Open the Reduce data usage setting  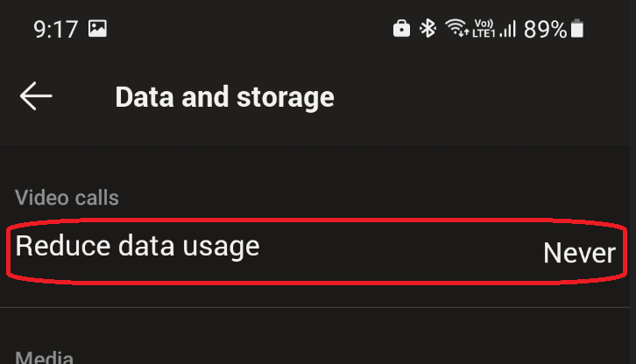tap(138, 246)
